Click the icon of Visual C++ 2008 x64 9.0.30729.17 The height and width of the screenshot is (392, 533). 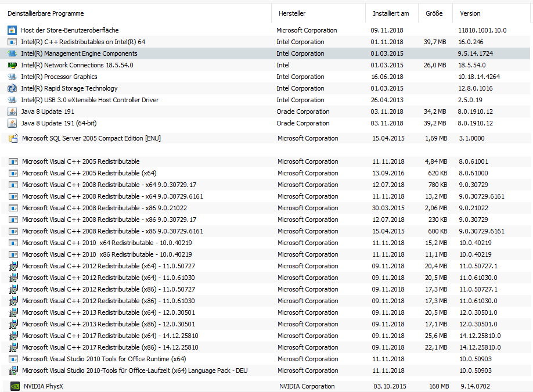pyautogui.click(x=13, y=185)
